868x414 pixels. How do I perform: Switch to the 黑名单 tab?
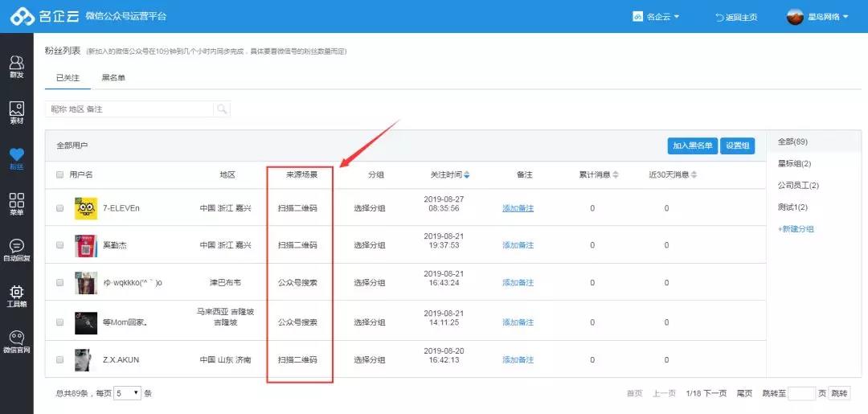pos(113,78)
